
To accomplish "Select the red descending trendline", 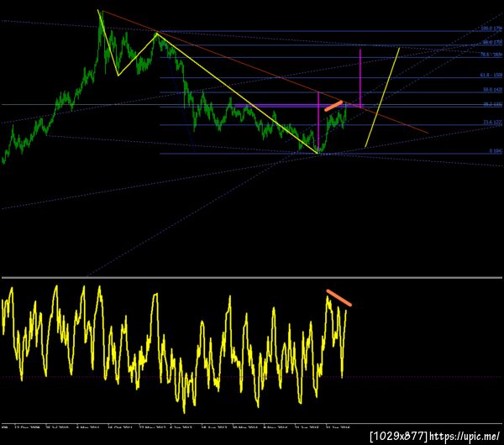I will [x=265, y=71].
